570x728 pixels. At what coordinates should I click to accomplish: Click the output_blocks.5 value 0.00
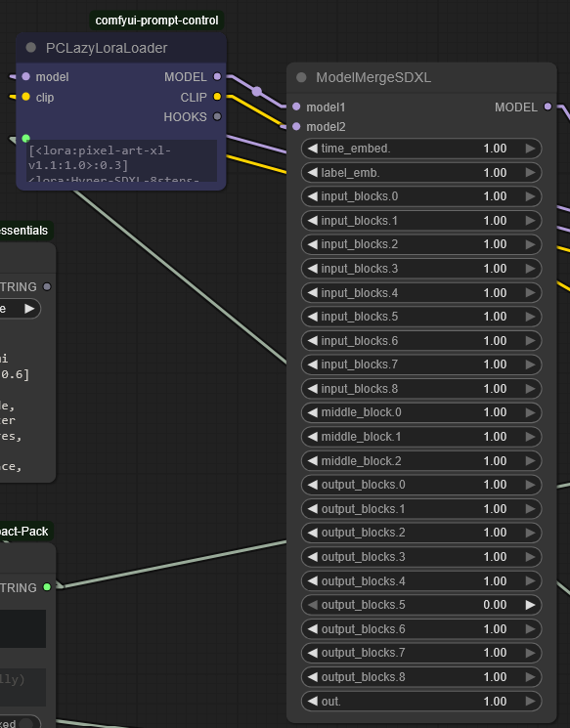click(495, 605)
